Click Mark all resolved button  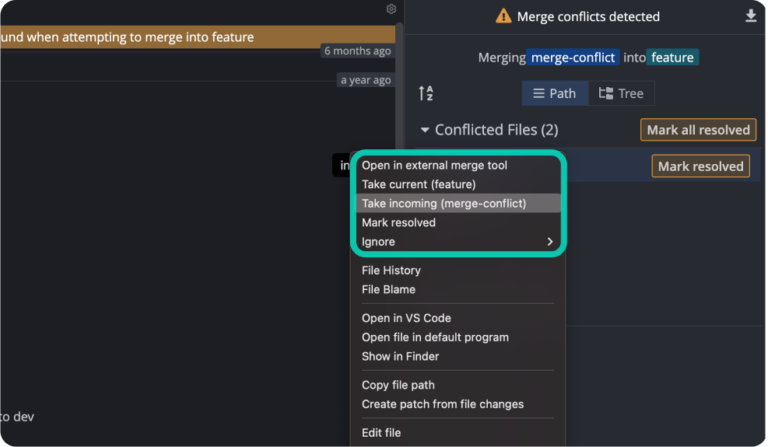point(698,130)
